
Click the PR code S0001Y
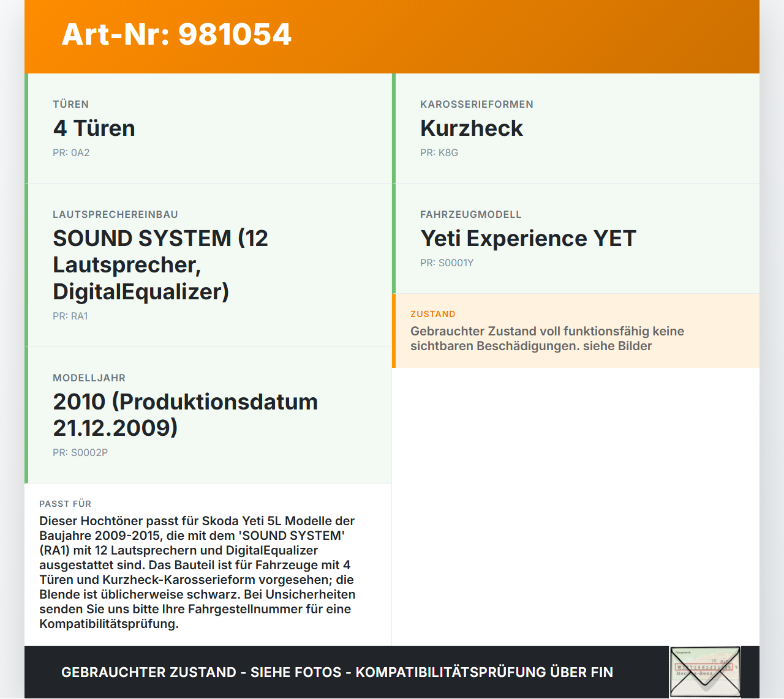[x=447, y=263]
